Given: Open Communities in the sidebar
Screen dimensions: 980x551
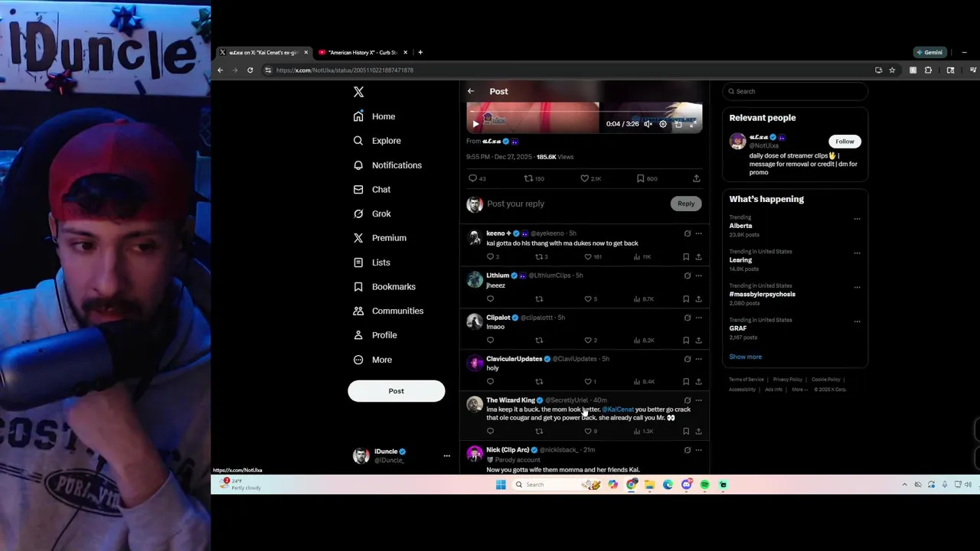Looking at the screenshot, I should click(x=388, y=311).
